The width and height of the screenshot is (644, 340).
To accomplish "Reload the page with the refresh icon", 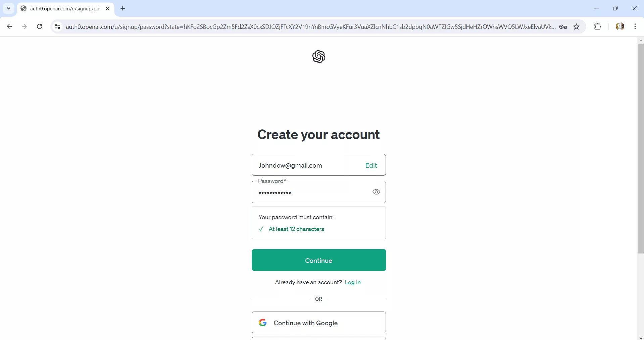I will pos(40,26).
